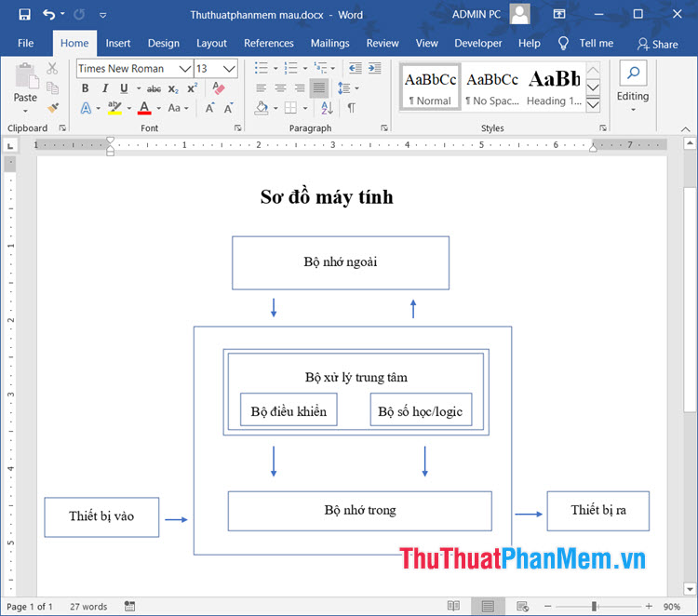Open Ribbon Display Options icon
The height and width of the screenshot is (616, 698).
559,14
